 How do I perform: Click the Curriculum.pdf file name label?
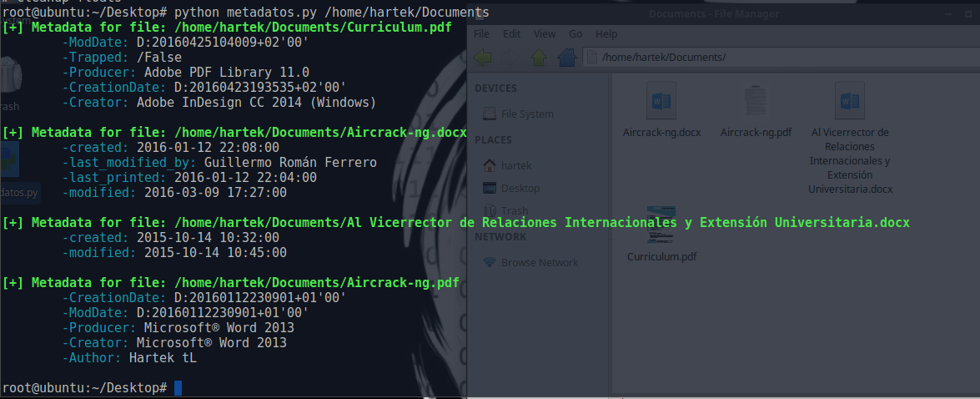point(662,257)
